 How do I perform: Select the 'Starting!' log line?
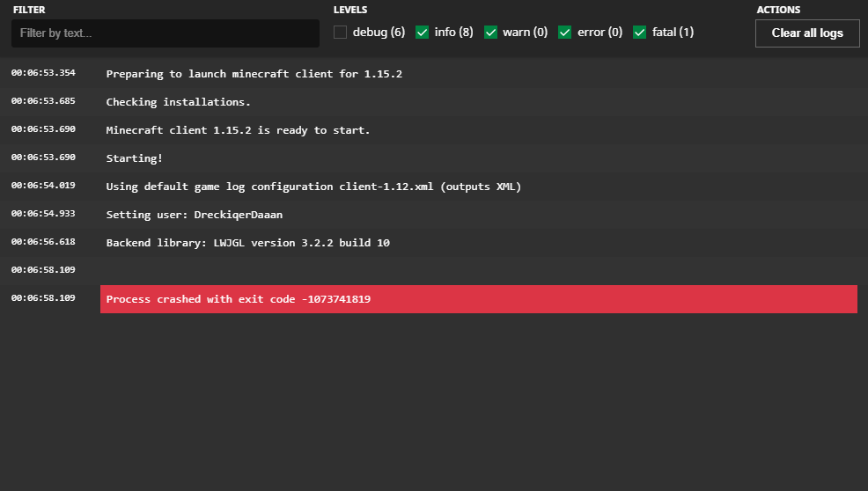click(x=135, y=158)
